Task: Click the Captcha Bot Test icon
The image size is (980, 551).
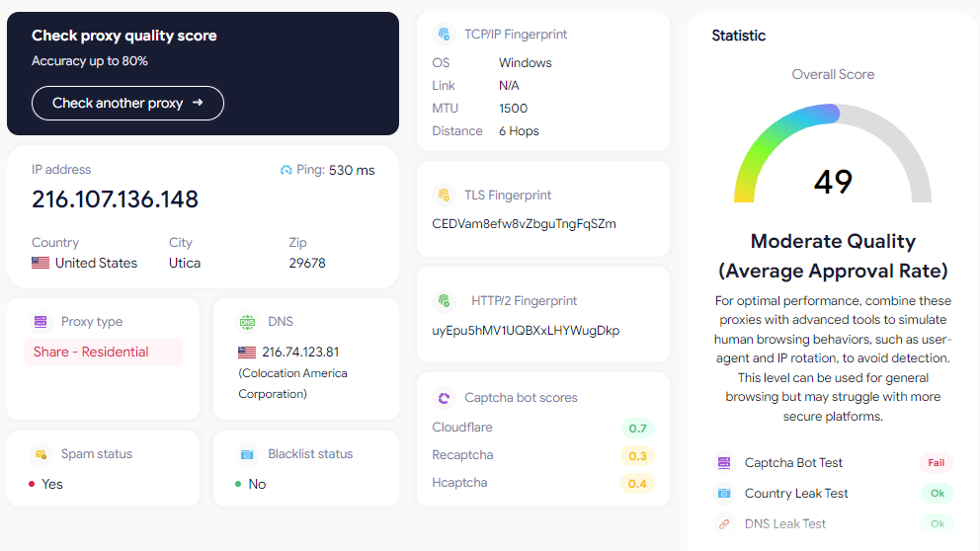Action: tap(724, 463)
